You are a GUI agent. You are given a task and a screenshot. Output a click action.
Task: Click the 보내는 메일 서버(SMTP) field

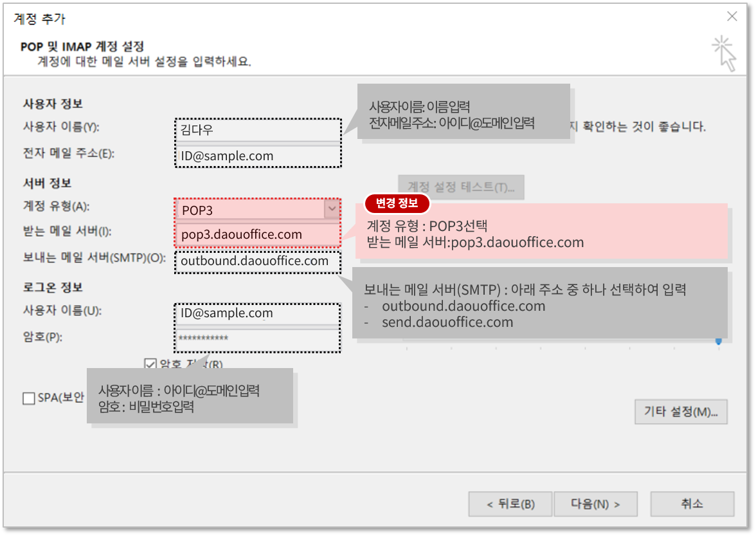257,261
